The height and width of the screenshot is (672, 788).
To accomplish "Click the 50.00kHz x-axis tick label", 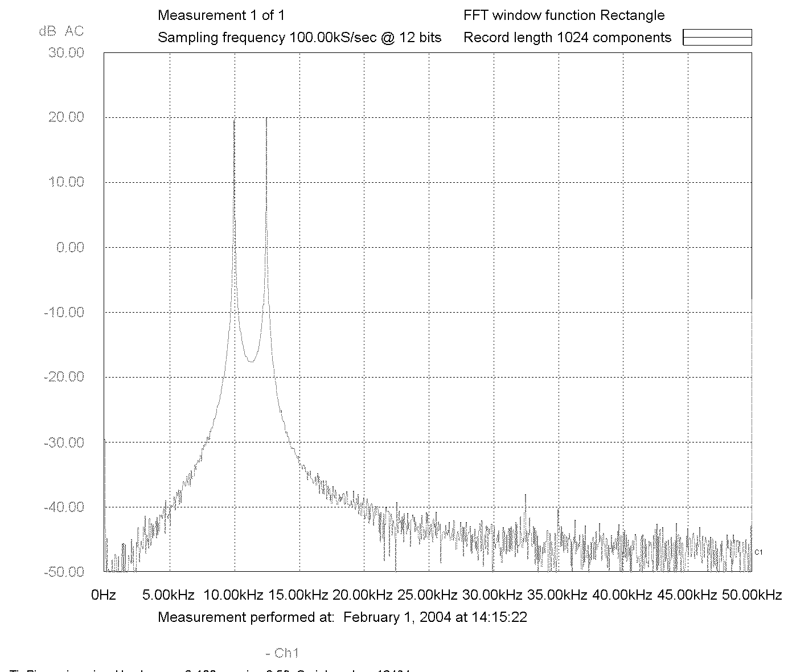I will 752,595.
